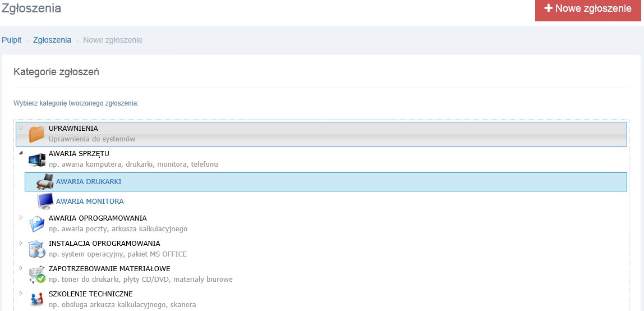This screenshot has height=311, width=644.
Task: Click the orange folder icon for UPRAWNIENIA
Action: click(x=36, y=134)
